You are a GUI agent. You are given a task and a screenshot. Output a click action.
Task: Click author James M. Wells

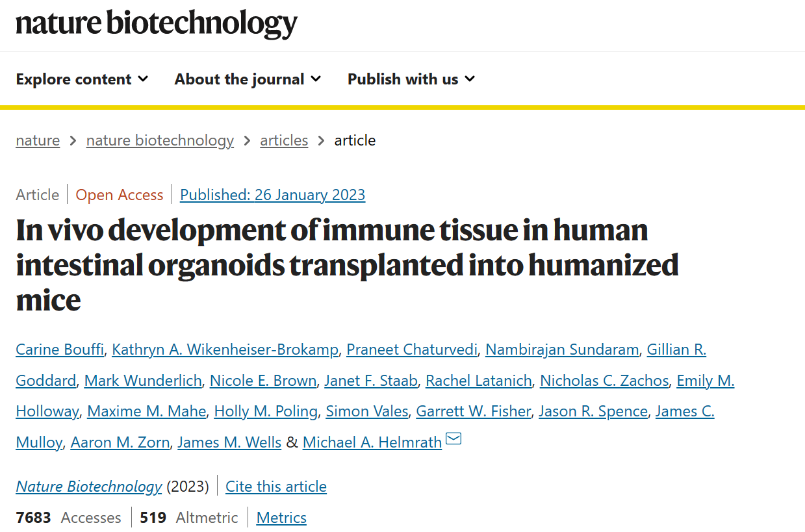coord(229,442)
